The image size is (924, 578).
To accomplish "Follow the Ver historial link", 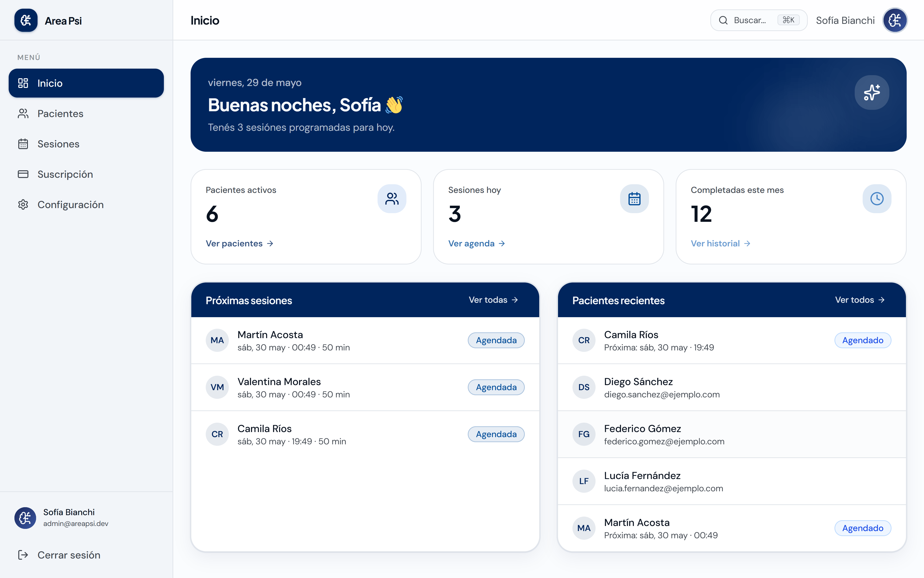I will (720, 243).
